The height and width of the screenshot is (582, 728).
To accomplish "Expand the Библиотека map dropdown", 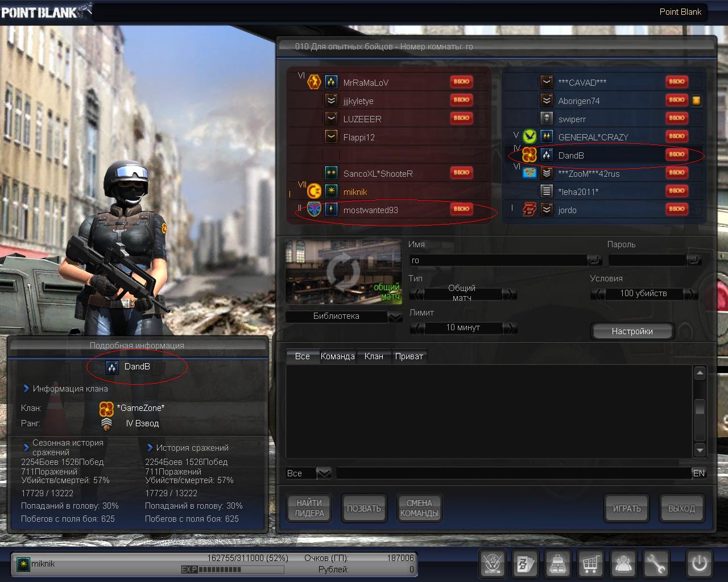I will 395,317.
